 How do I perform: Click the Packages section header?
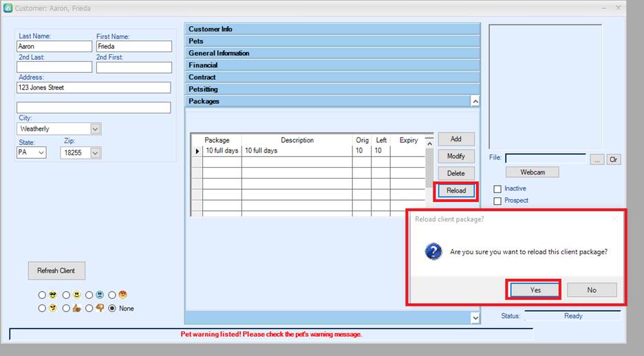(328, 101)
